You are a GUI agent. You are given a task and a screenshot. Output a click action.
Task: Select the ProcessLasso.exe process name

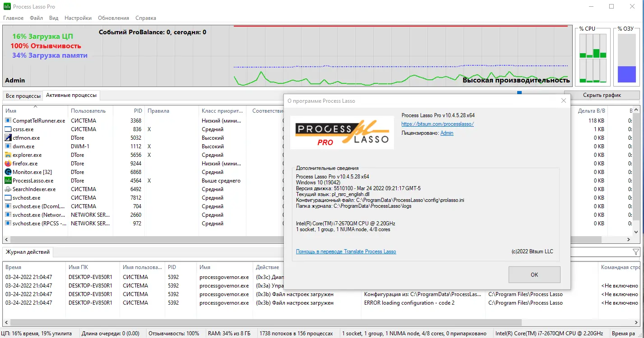[x=33, y=181]
